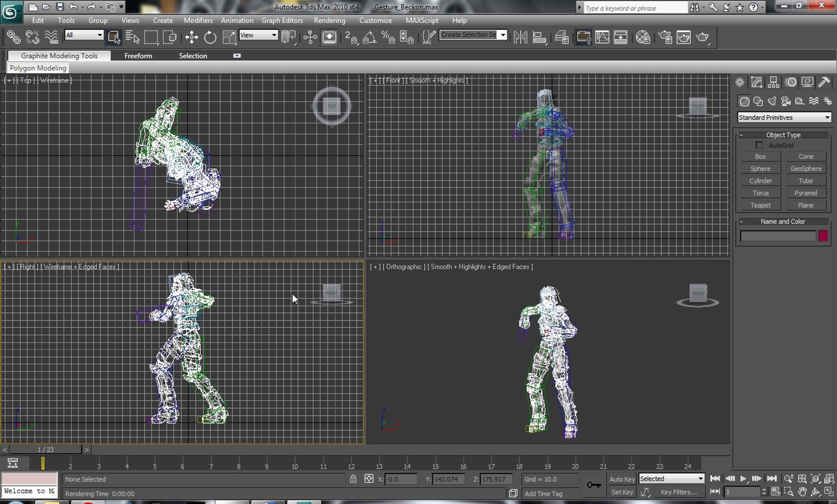Click the Front viewport ViewCube

(x=698, y=107)
